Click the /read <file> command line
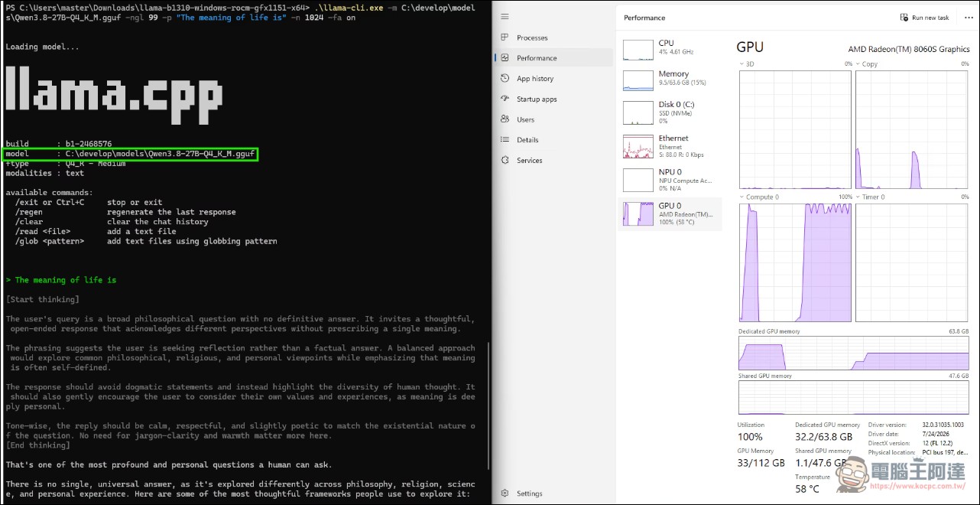 point(96,232)
